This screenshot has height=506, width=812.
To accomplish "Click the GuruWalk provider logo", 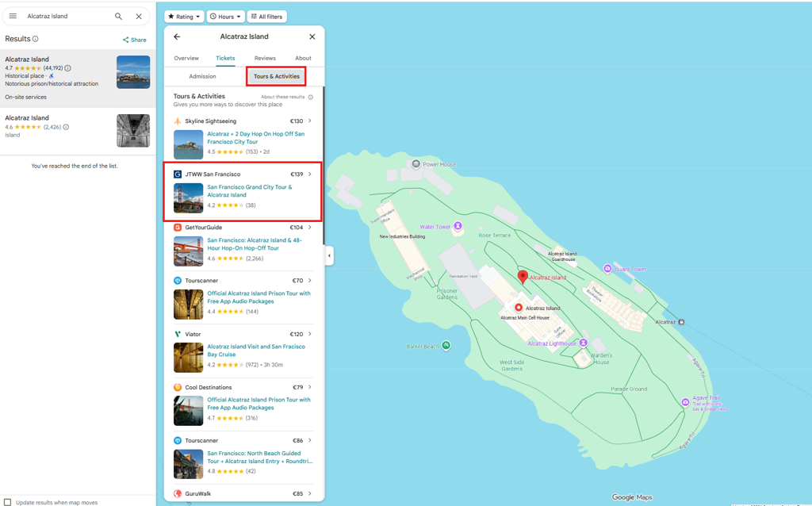I will [178, 493].
